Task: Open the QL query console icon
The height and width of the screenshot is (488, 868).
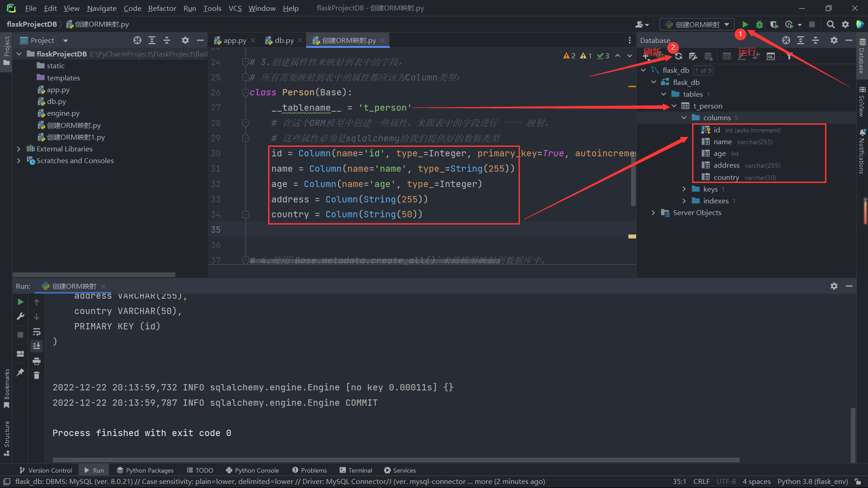Action: tap(771, 56)
